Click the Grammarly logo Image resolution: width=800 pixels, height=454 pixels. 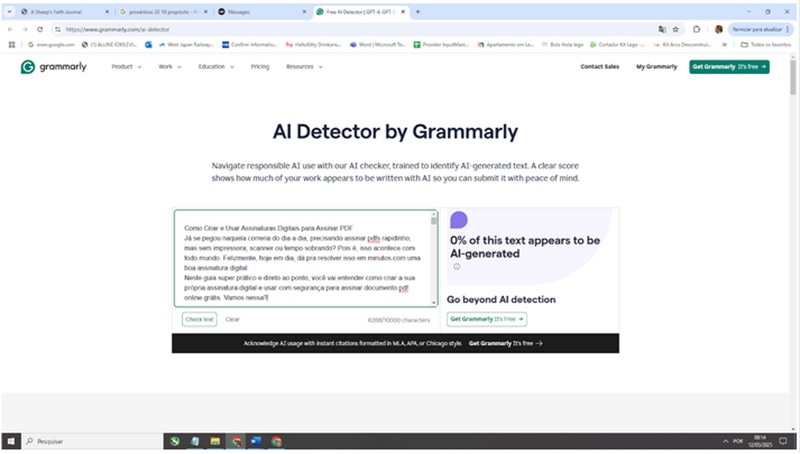pos(54,67)
